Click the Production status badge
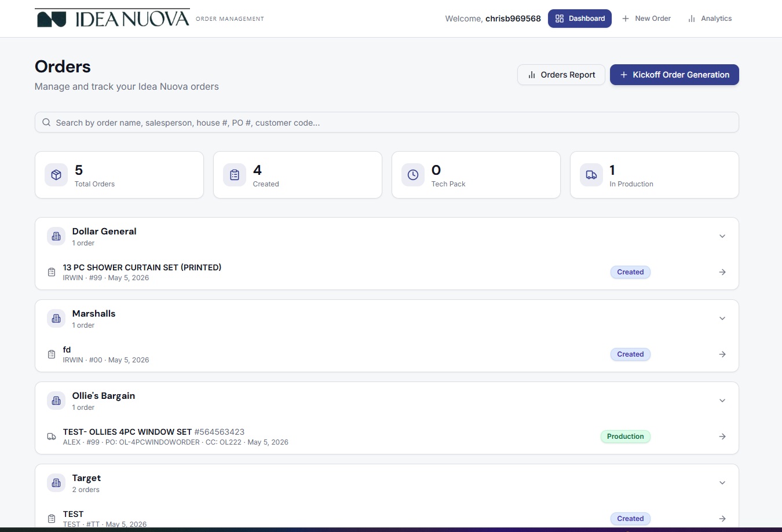The height and width of the screenshot is (532, 782). point(625,436)
